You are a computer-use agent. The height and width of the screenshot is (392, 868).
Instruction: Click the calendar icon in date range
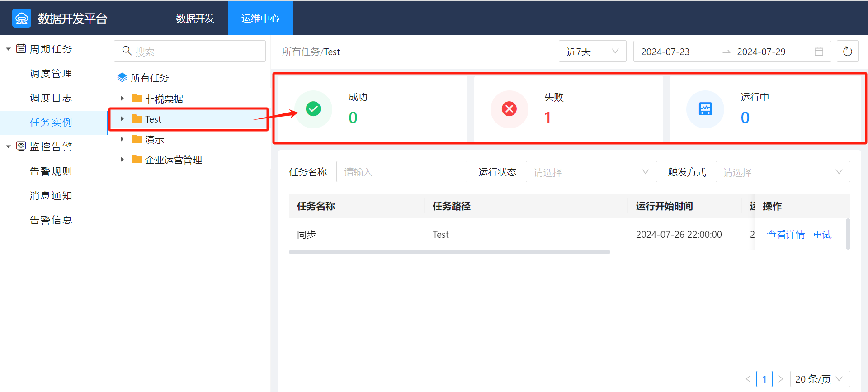pos(819,52)
